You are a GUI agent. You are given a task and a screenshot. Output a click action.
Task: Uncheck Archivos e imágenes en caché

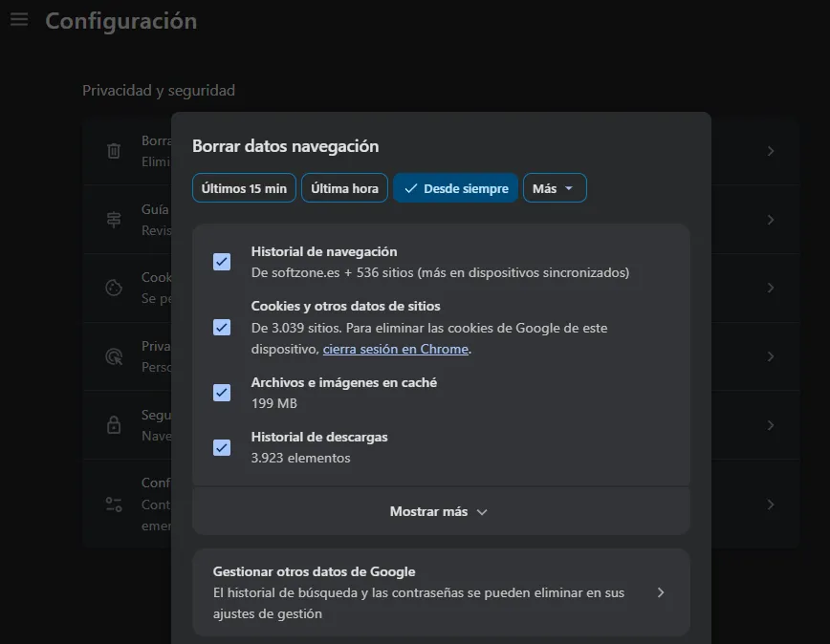[221, 393]
